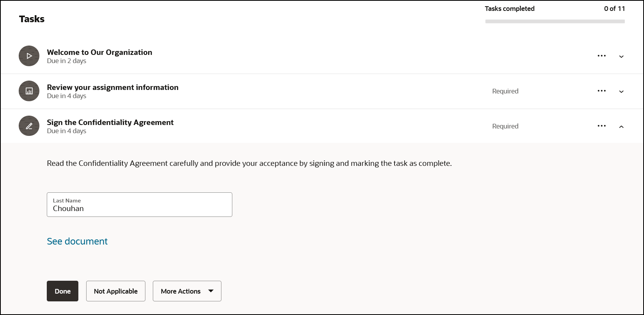This screenshot has height=315, width=644.
Task: Open the More Actions dropdown
Action: 187,291
